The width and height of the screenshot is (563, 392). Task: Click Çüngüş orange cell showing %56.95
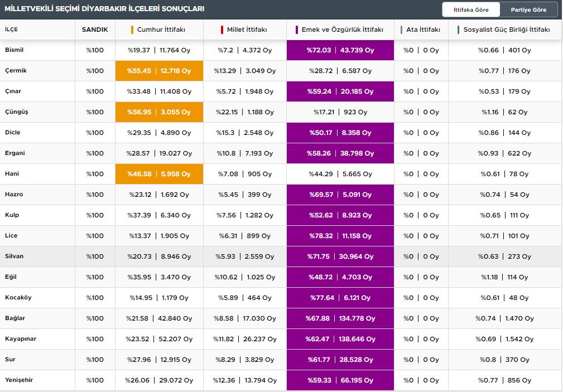click(159, 112)
